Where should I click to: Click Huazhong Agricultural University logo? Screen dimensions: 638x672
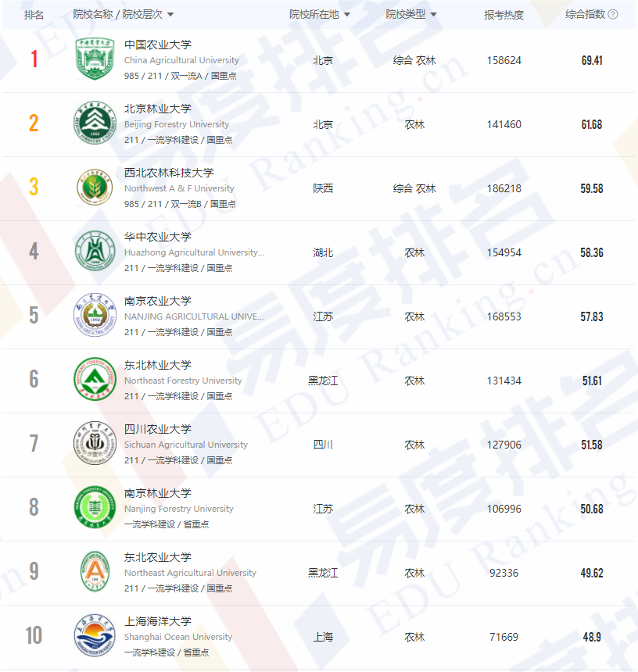click(x=94, y=252)
